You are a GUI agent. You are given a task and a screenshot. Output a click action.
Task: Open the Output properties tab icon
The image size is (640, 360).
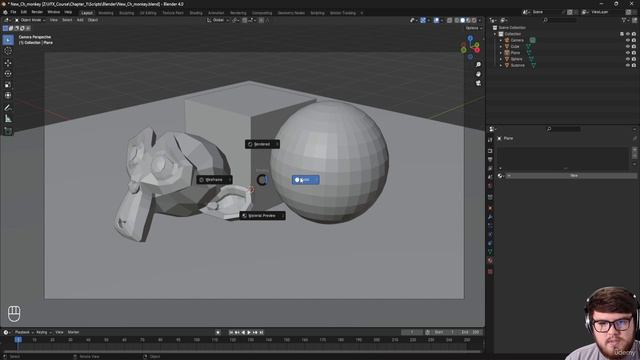[490, 160]
